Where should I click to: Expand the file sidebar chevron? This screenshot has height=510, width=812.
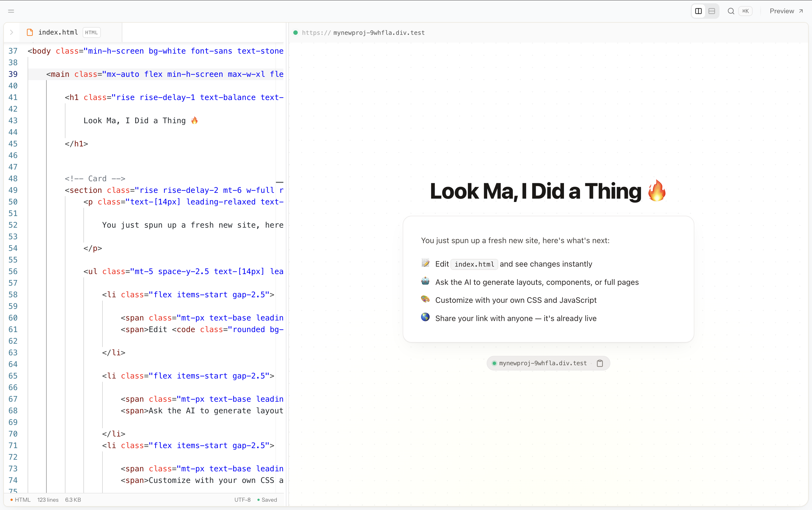pyautogui.click(x=12, y=32)
